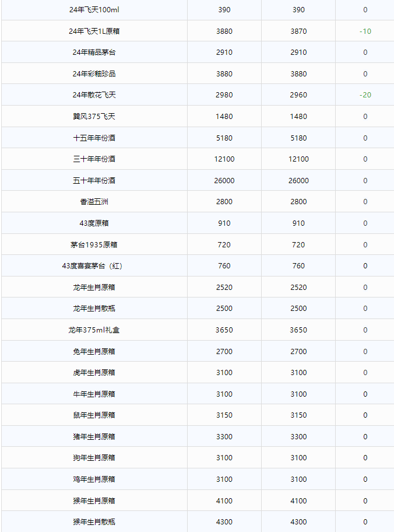
Task: Select price 3870 in 24年飞天1L原箱 row
Action: (x=298, y=32)
